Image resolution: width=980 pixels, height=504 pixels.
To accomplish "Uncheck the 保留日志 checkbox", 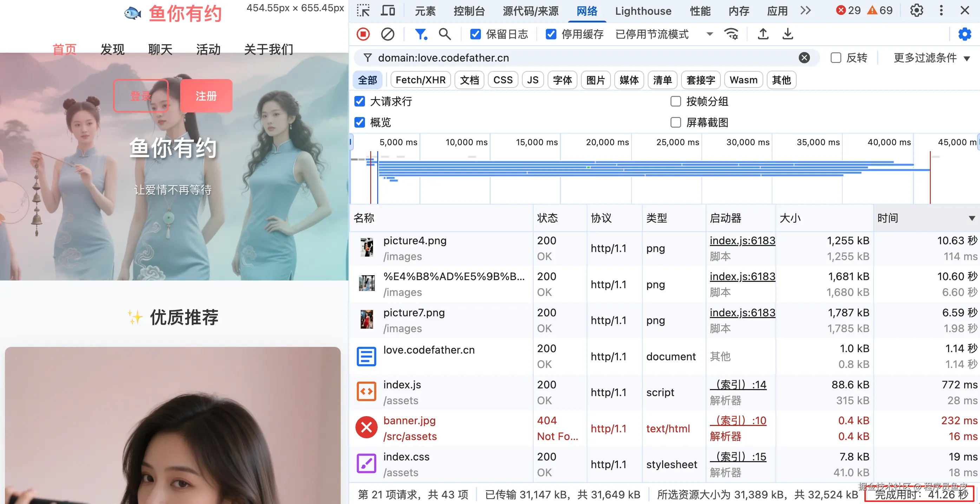I will point(475,34).
